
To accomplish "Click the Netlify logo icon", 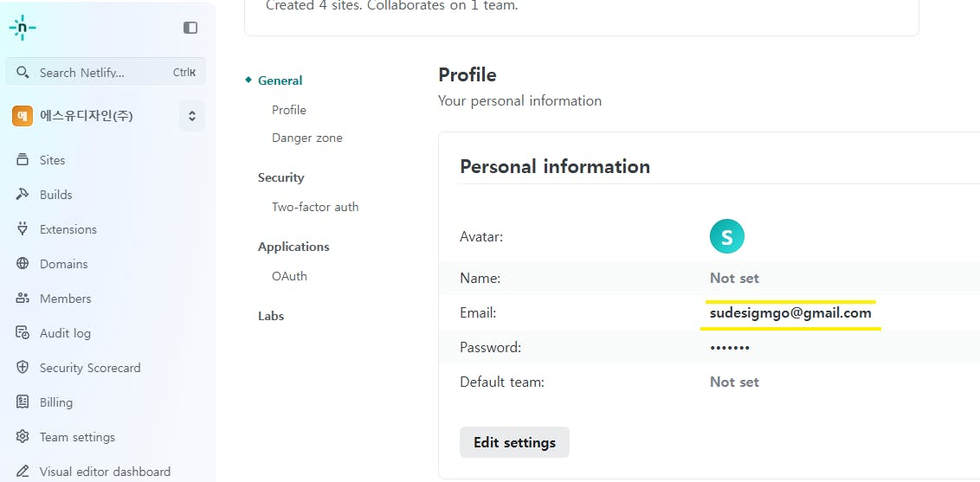I will pyautogui.click(x=23, y=28).
